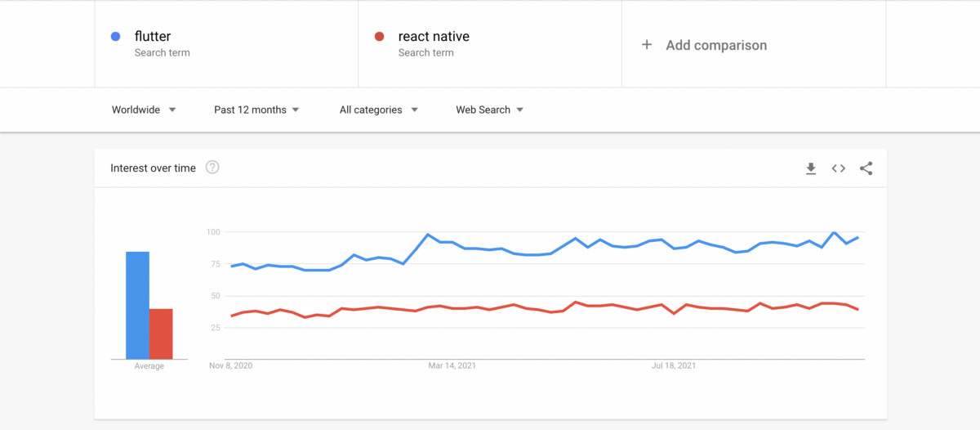Expand the Worldwide region dropdown
This screenshot has width=980, height=430.
(x=144, y=110)
